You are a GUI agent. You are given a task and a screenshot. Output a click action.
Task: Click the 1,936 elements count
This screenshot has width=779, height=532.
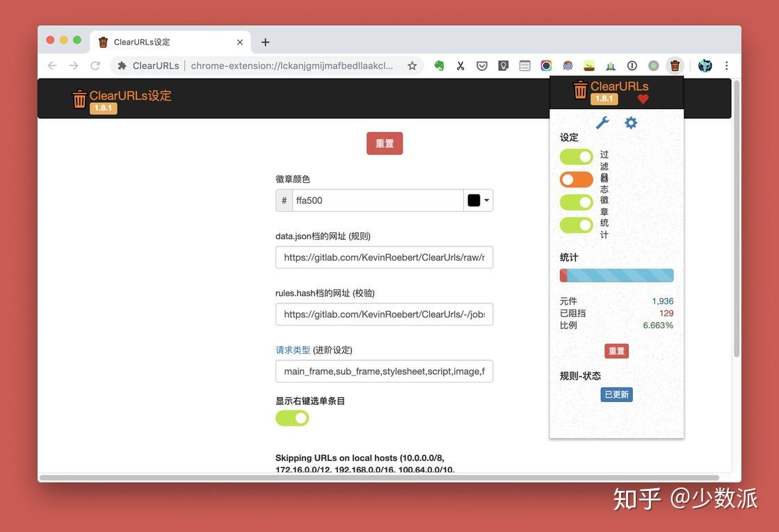point(663,301)
